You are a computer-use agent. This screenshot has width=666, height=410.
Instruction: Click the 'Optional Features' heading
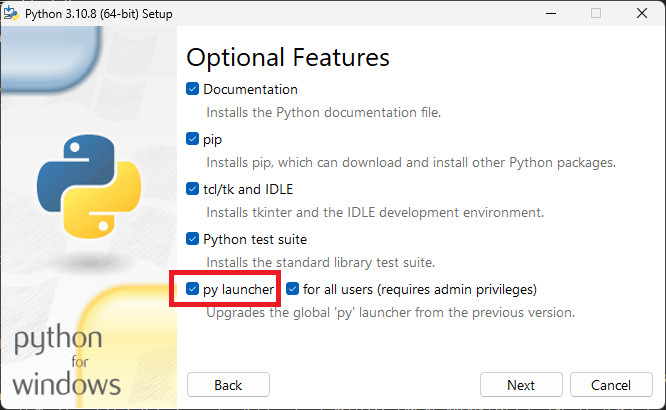tap(288, 57)
